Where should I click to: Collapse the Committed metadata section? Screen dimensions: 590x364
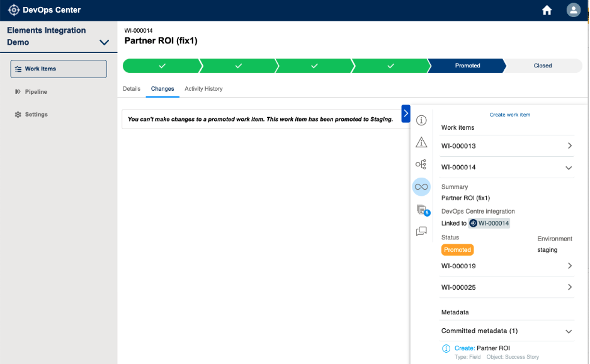click(x=569, y=331)
